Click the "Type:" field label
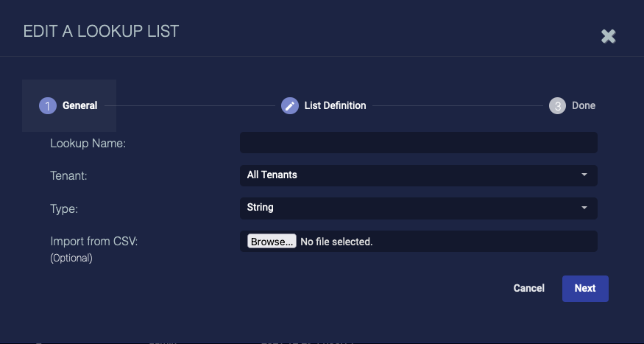Screen dimensions: 644x344 [64, 208]
